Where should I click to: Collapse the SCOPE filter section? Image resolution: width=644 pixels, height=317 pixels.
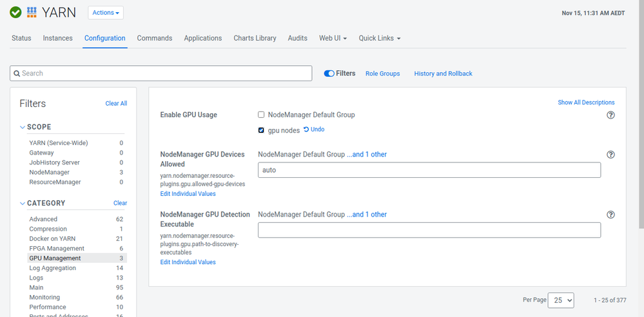click(x=23, y=128)
